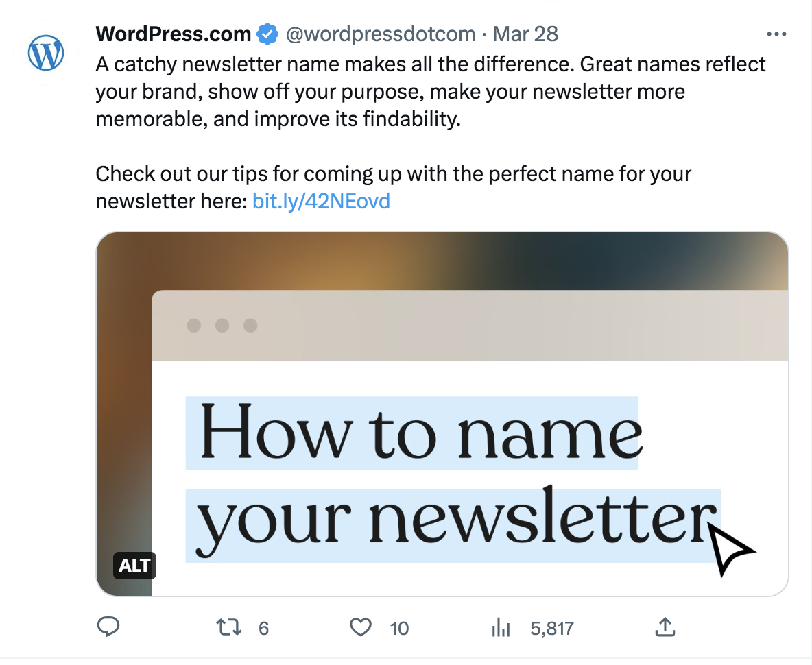Viewport: 812px width, 665px height.
Task: Follow the bit.ly/42NEovd link
Action: [321, 201]
